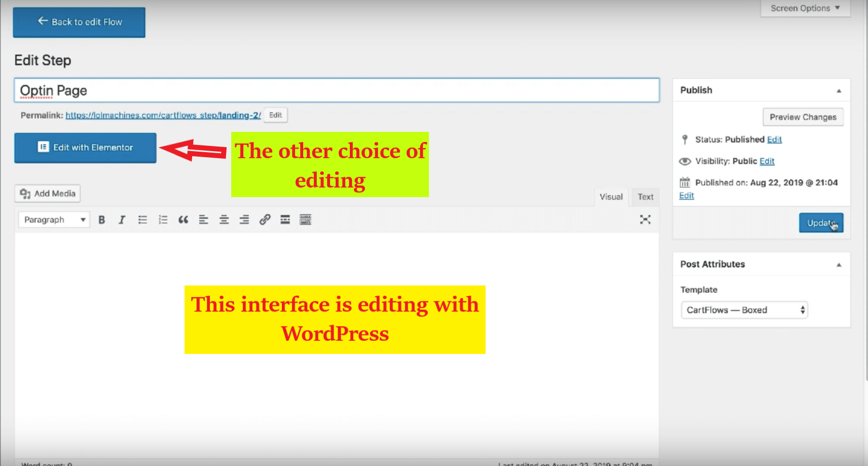The height and width of the screenshot is (466, 868).
Task: Collapse the Publish panel
Action: point(839,91)
